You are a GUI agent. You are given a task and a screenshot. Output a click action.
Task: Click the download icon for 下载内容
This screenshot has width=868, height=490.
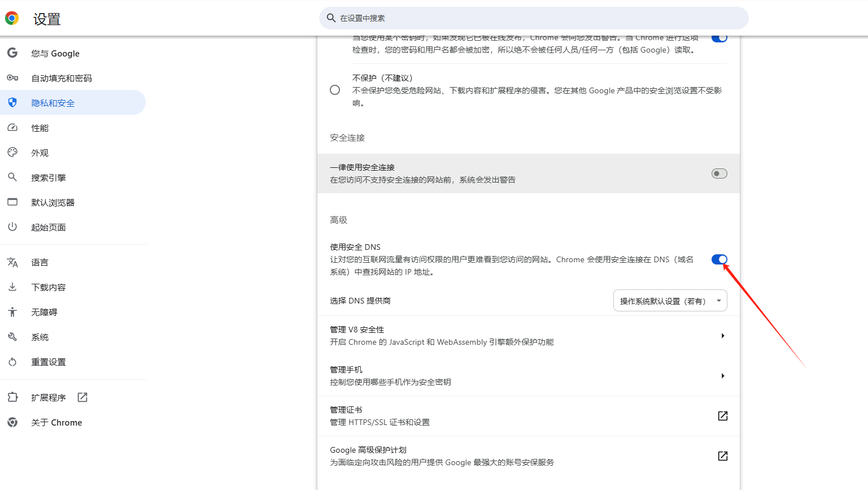coord(12,287)
